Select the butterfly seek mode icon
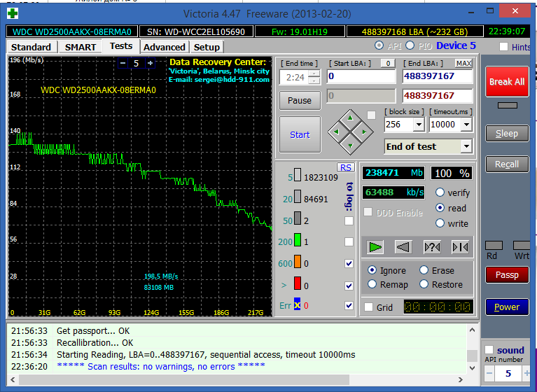 (x=459, y=246)
